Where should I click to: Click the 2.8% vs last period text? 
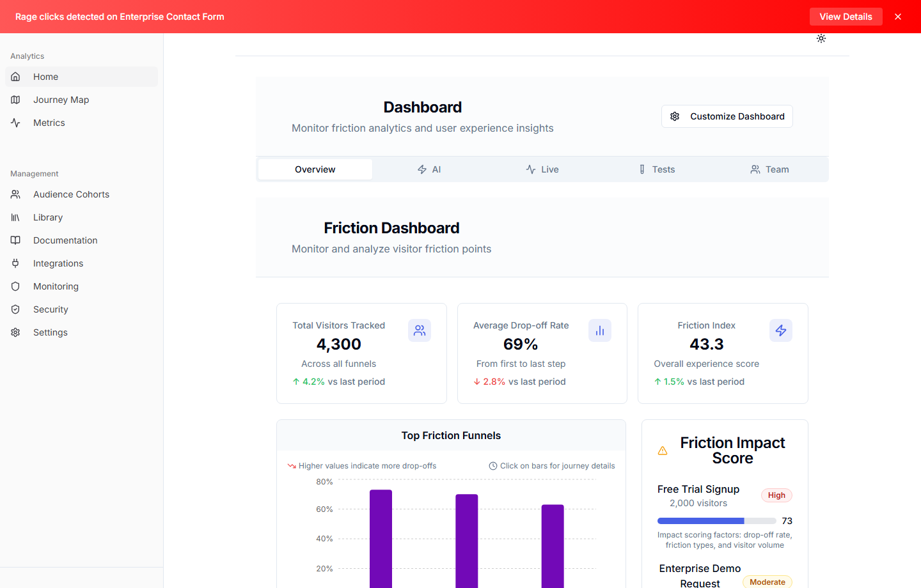(x=519, y=382)
